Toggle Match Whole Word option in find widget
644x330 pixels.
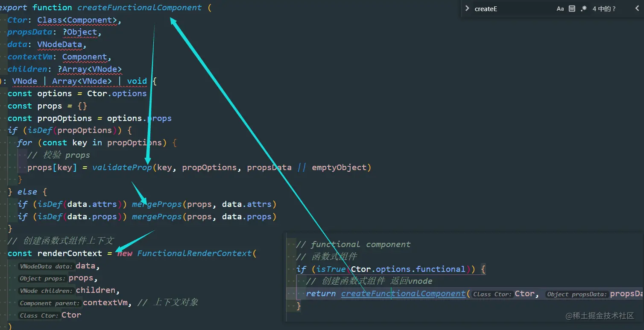[x=572, y=9]
